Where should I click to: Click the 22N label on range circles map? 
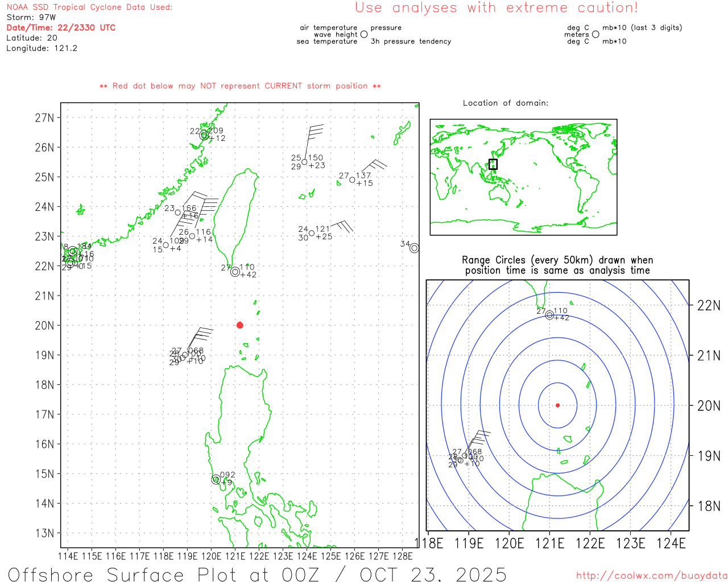(x=709, y=305)
